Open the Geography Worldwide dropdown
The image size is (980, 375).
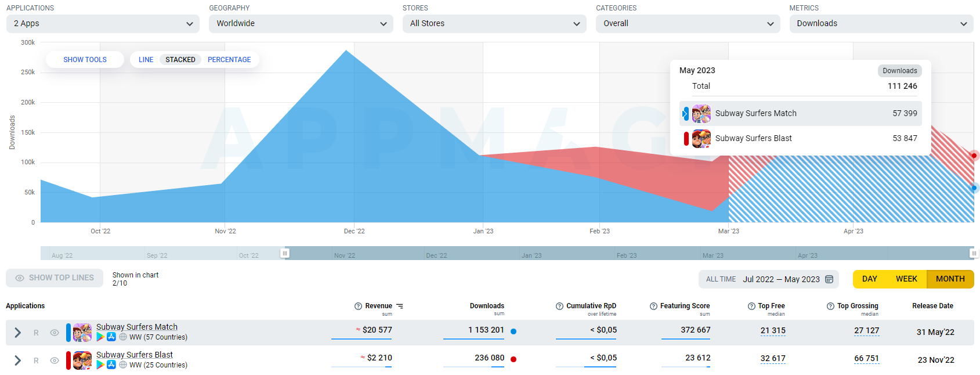301,24
